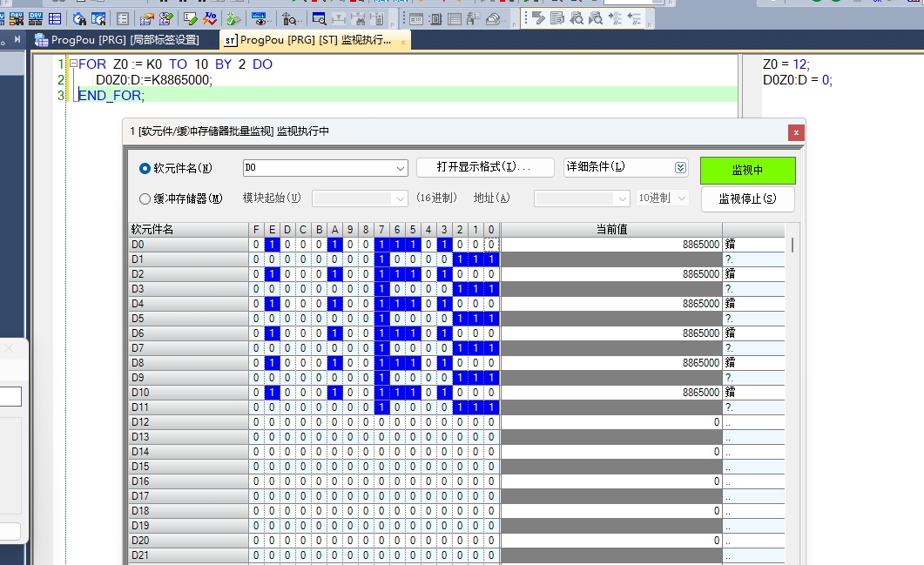Click the document template icon in ST toolbar
The width and height of the screenshot is (924, 565).
pos(557,18)
